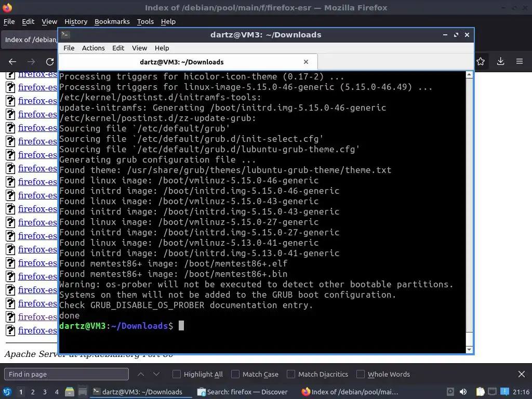The height and width of the screenshot is (399, 532).
Task: Open the terminal Edit menu
Action: click(118, 48)
